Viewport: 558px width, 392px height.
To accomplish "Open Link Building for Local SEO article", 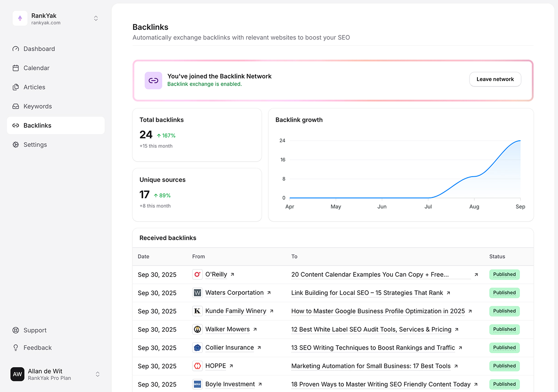I will coord(367,293).
